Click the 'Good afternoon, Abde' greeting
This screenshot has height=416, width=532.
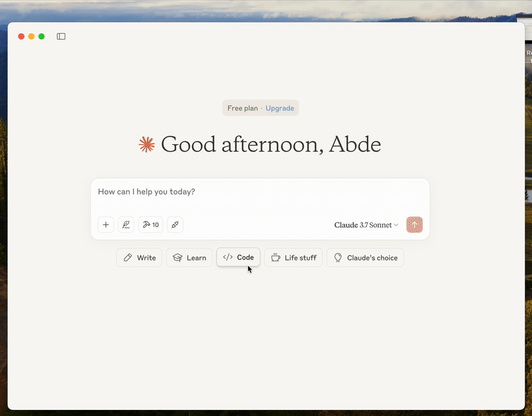271,144
